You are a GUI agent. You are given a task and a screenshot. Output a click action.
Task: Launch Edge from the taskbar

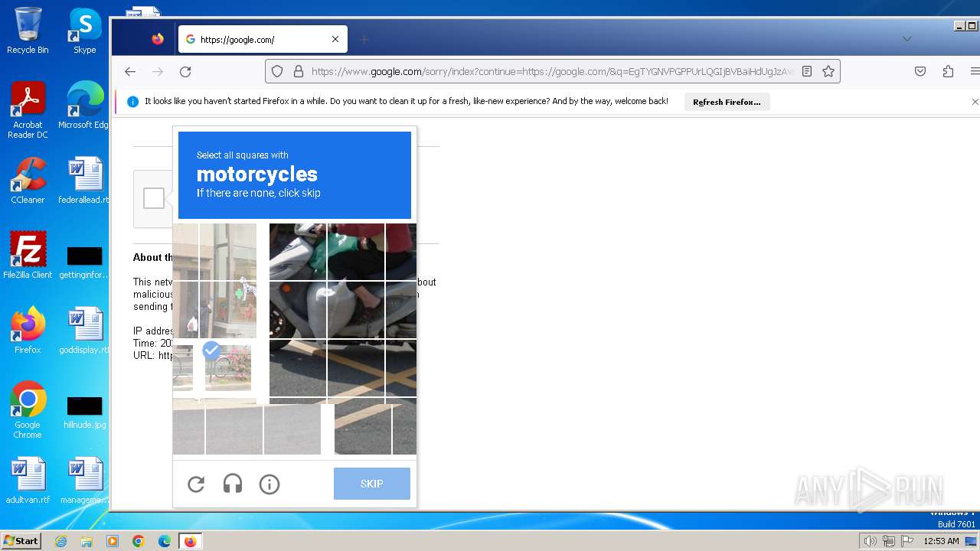[165, 541]
